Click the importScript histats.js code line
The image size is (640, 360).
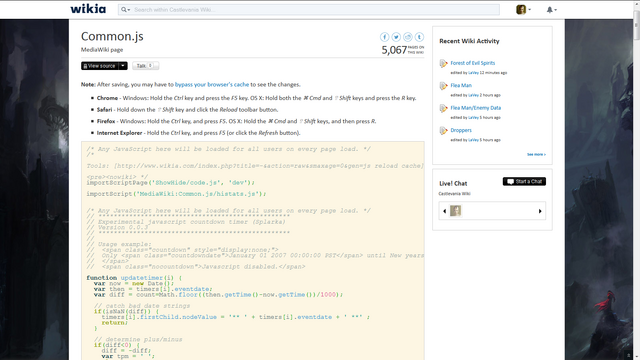pyautogui.click(x=176, y=193)
